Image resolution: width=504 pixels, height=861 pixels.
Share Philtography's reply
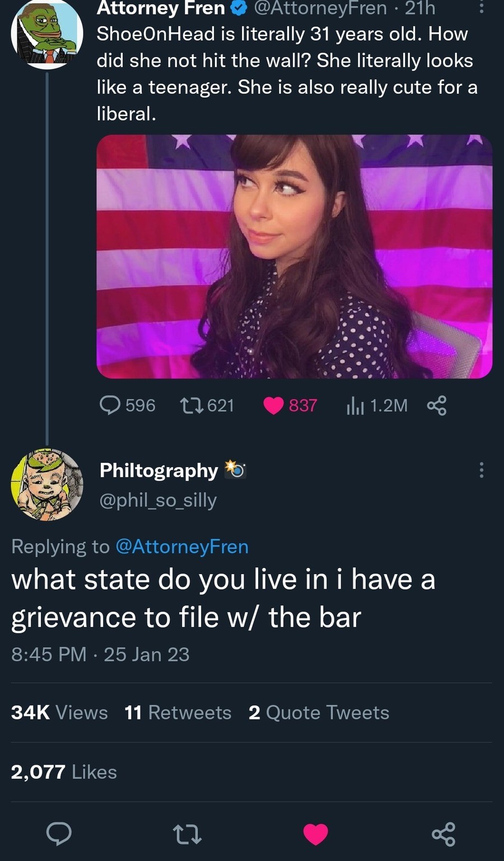pos(444,834)
